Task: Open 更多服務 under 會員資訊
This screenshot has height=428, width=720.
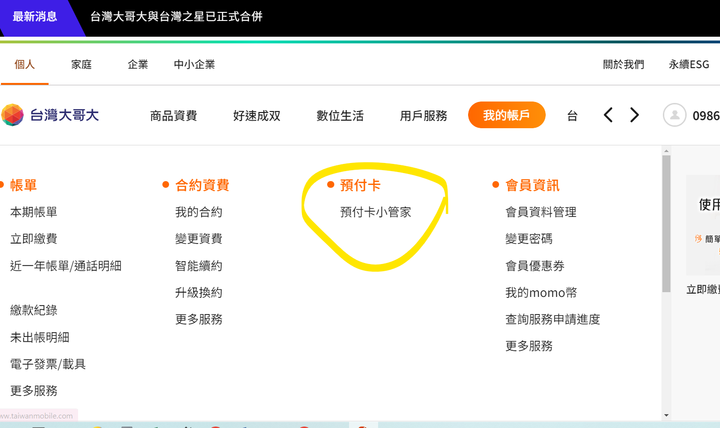Action: click(x=529, y=346)
